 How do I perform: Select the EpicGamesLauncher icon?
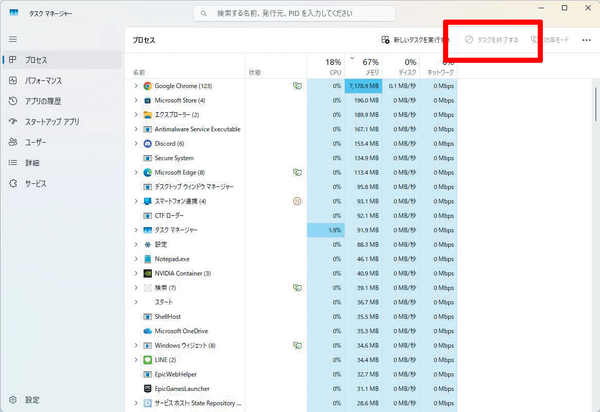[x=147, y=389]
